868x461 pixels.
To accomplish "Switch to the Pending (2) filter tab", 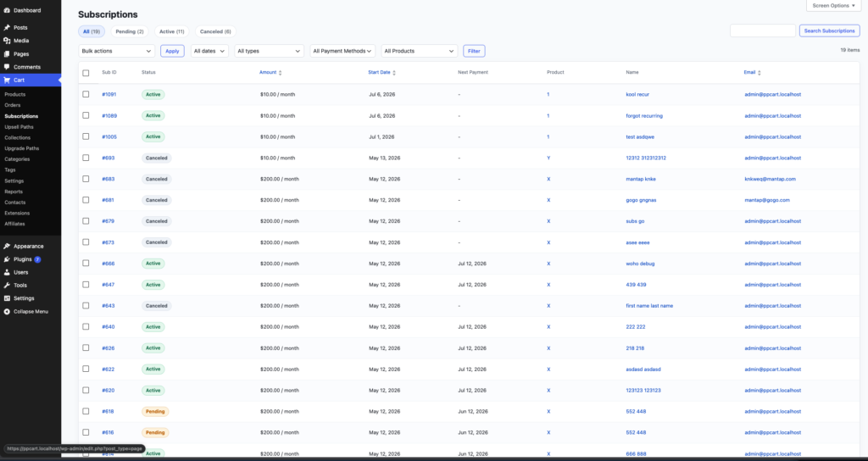I will click(130, 31).
